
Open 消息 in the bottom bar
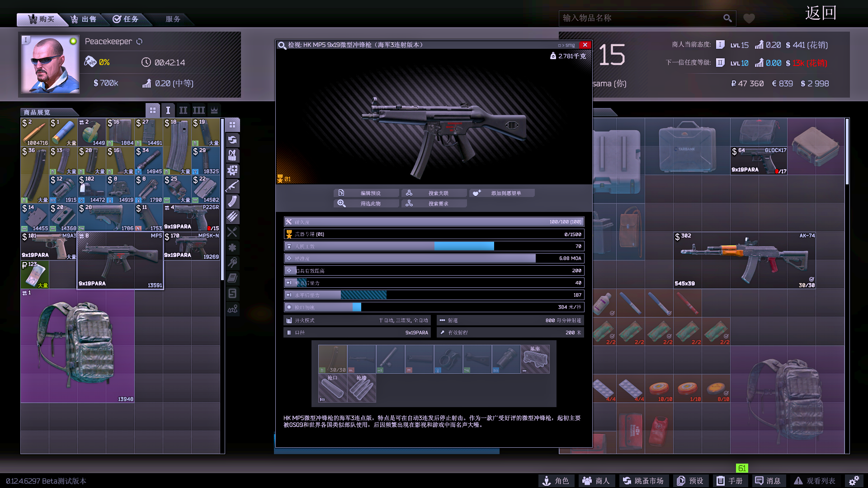pyautogui.click(x=769, y=481)
